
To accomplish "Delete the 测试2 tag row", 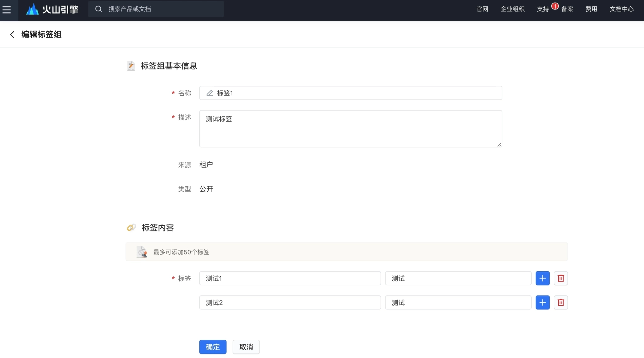I will click(561, 302).
